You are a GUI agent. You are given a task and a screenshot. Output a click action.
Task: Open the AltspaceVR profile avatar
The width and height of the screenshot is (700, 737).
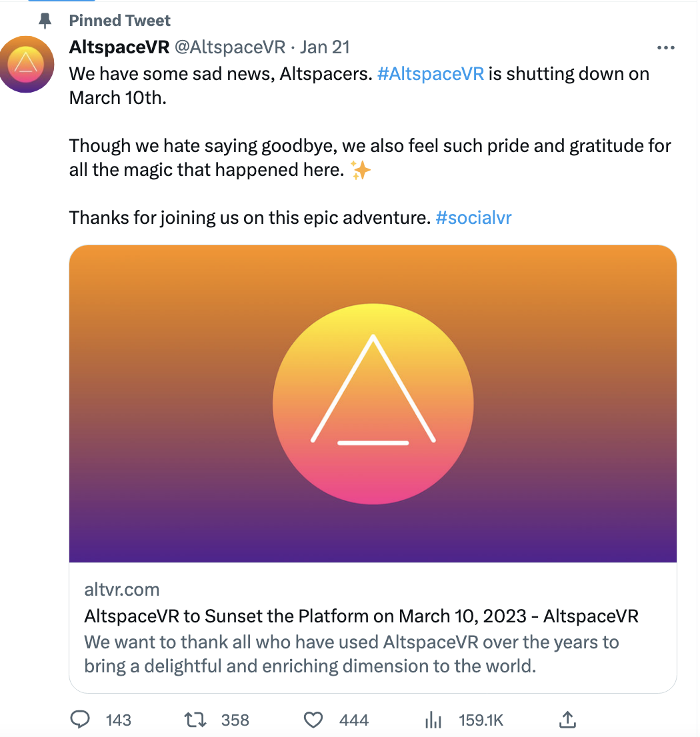point(26,64)
